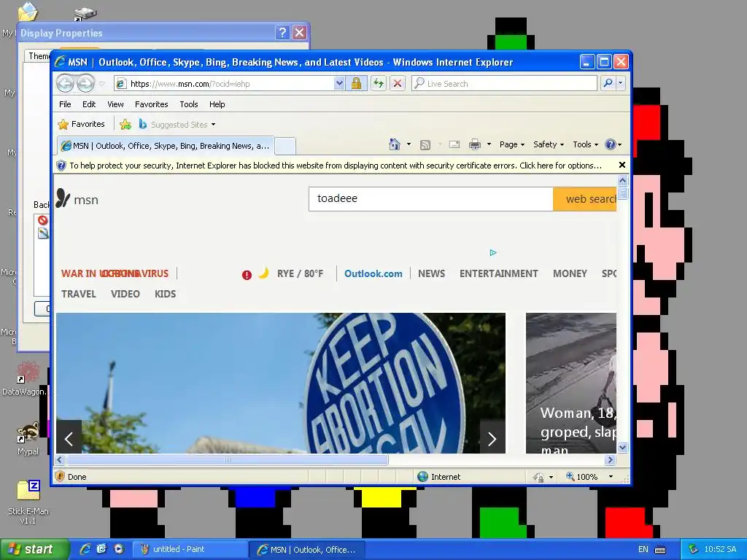Open the MONEY section link
Image resolution: width=747 pixels, height=560 pixels.
point(570,274)
